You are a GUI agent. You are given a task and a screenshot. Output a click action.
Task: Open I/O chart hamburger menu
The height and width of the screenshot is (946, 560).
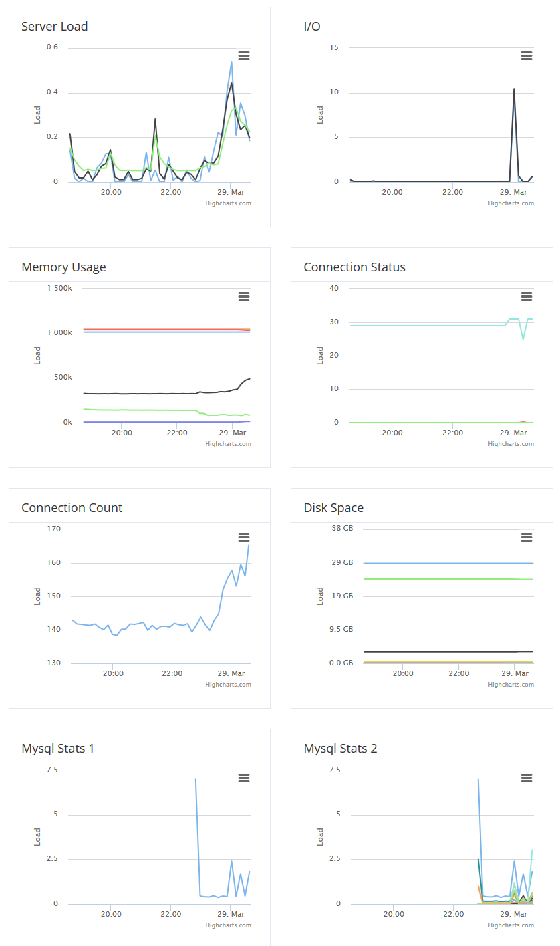tap(527, 56)
